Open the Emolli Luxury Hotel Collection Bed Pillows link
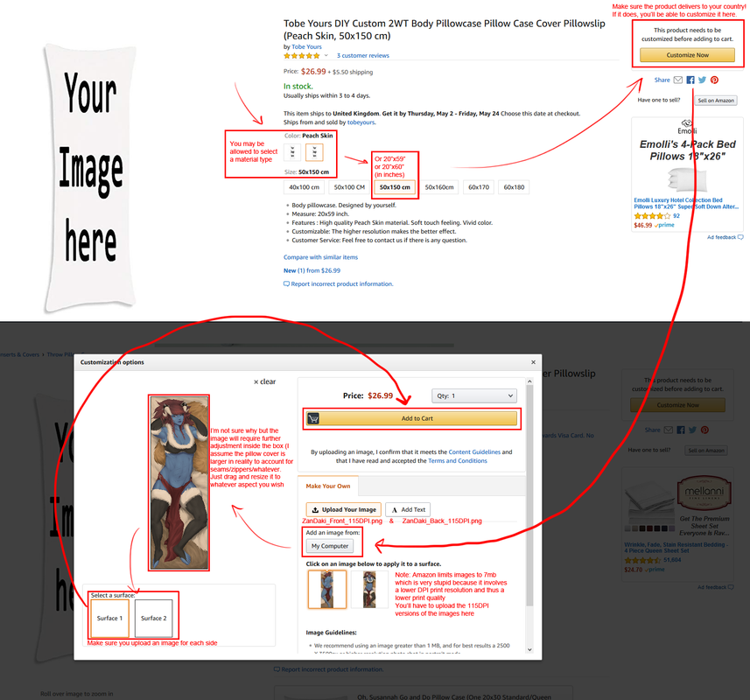This screenshot has width=750, height=700. point(686,204)
